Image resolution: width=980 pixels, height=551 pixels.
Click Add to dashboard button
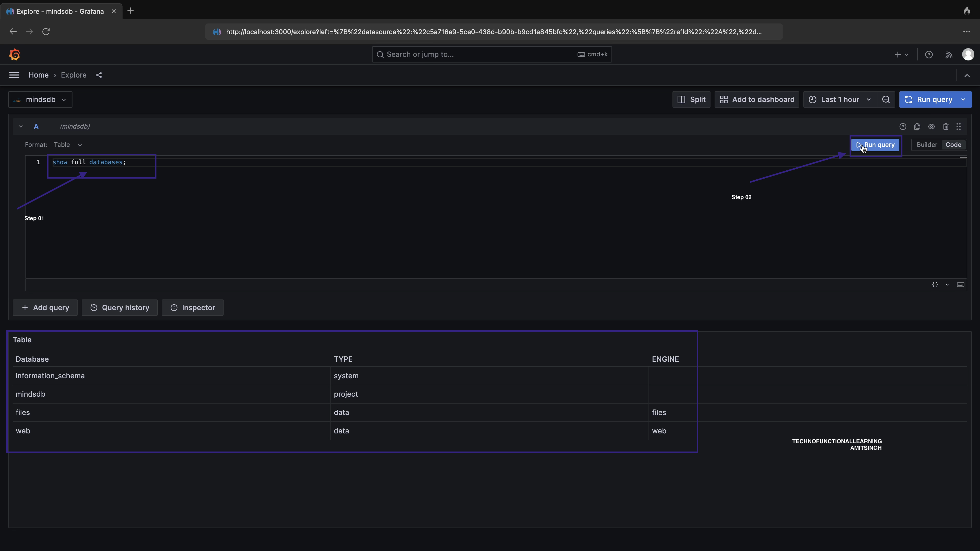(x=757, y=100)
